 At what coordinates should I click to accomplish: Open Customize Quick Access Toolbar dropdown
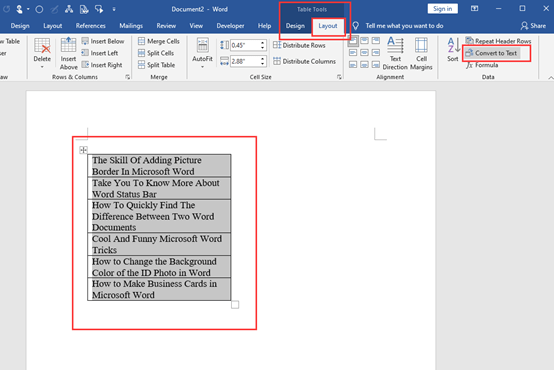pyautogui.click(x=114, y=10)
